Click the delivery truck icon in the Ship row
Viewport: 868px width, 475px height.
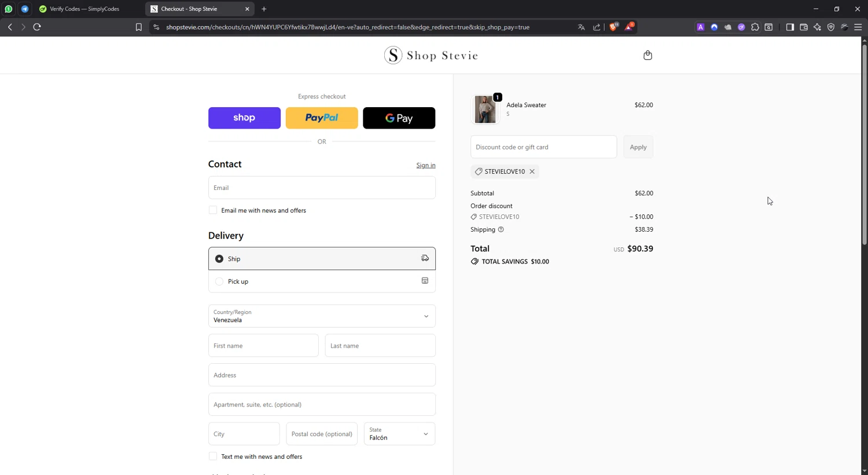click(x=425, y=258)
